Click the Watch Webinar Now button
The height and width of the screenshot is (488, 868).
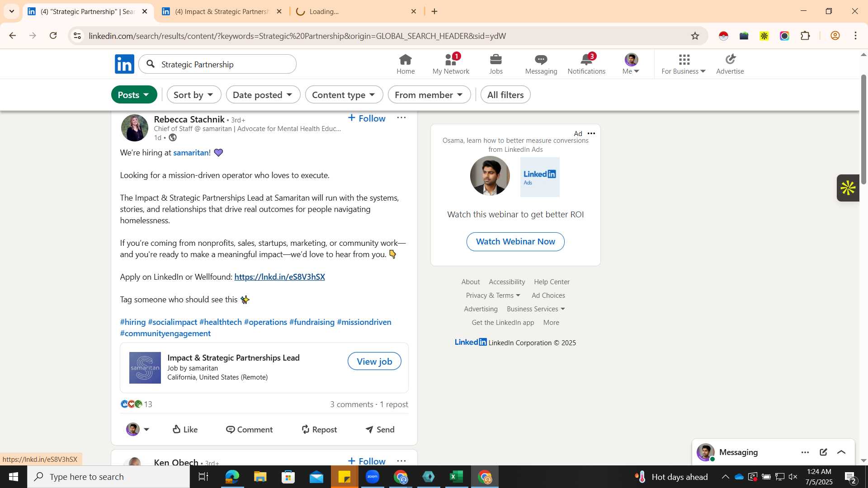click(x=515, y=242)
